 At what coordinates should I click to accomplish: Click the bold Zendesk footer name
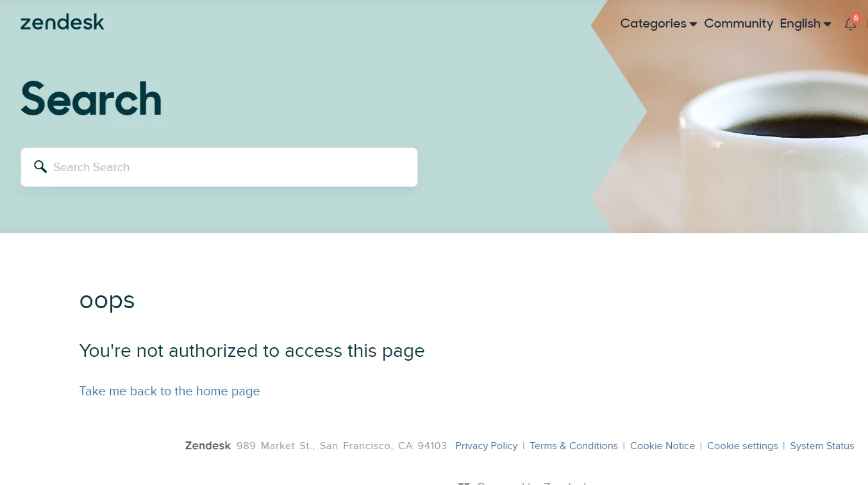(208, 446)
